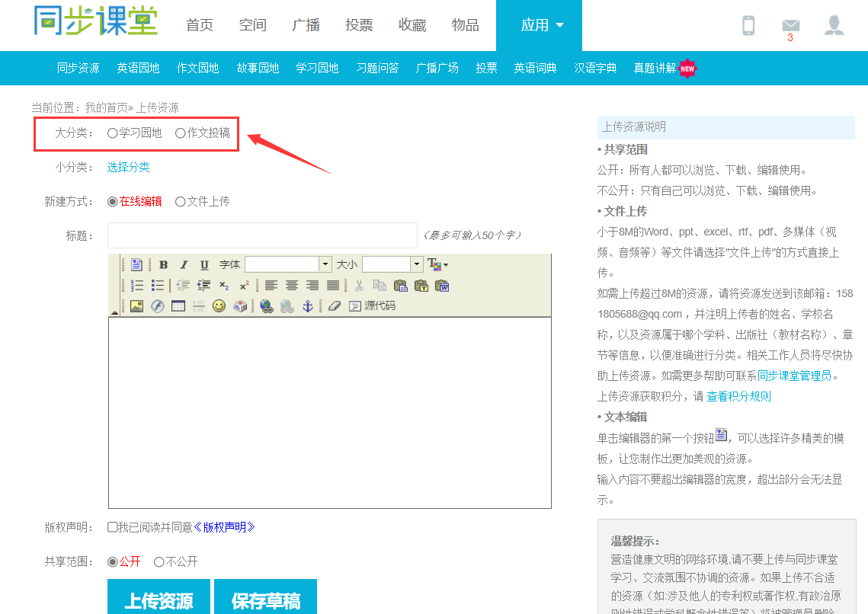
Task: Insert an image into the editor
Action: pos(136,306)
